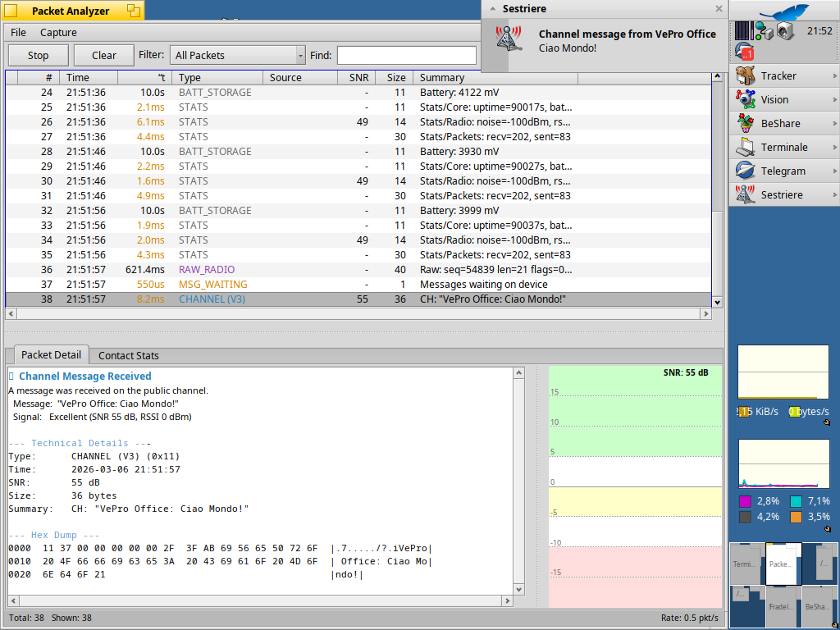This screenshot has height=630, width=840.
Task: Click detail pane scroll up arrow
Action: pyautogui.click(x=518, y=373)
